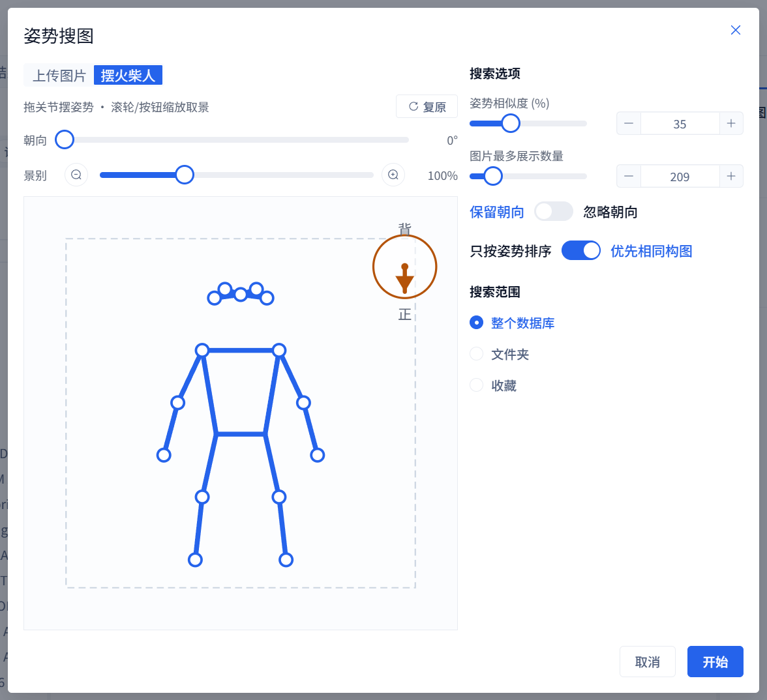Select the 收藏 search scope radio
The width and height of the screenshot is (767, 700).
(476, 385)
